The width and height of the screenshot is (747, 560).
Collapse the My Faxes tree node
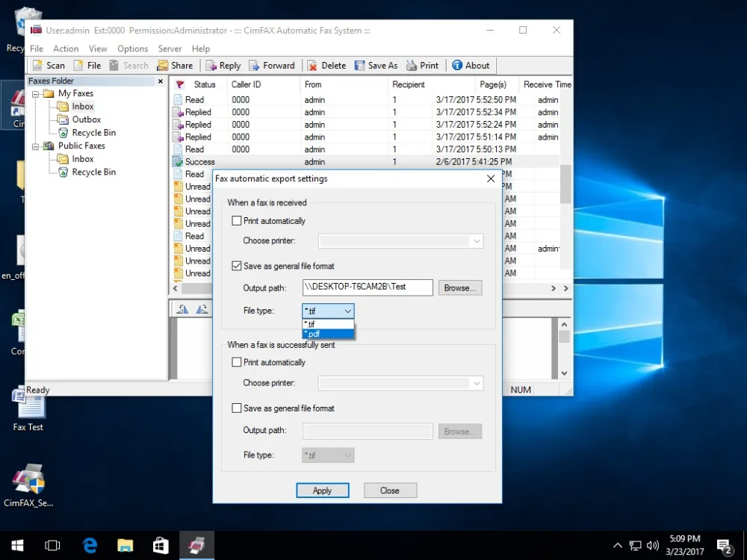pyautogui.click(x=35, y=94)
